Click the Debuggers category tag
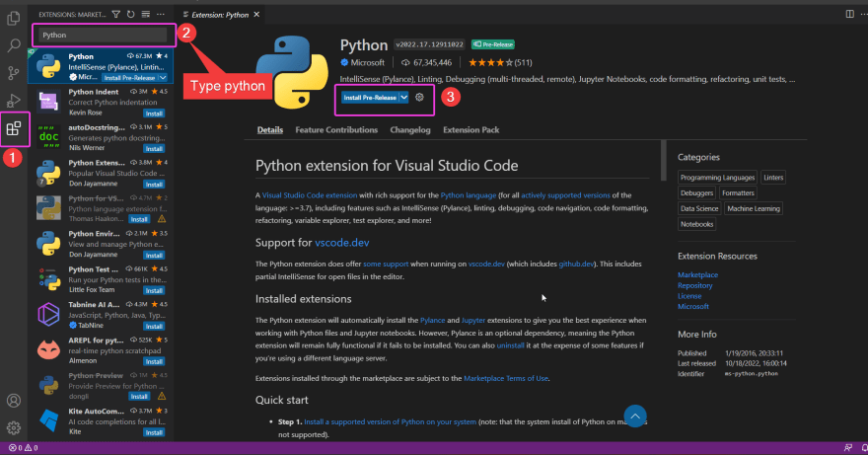The height and width of the screenshot is (455, 868). coord(696,192)
